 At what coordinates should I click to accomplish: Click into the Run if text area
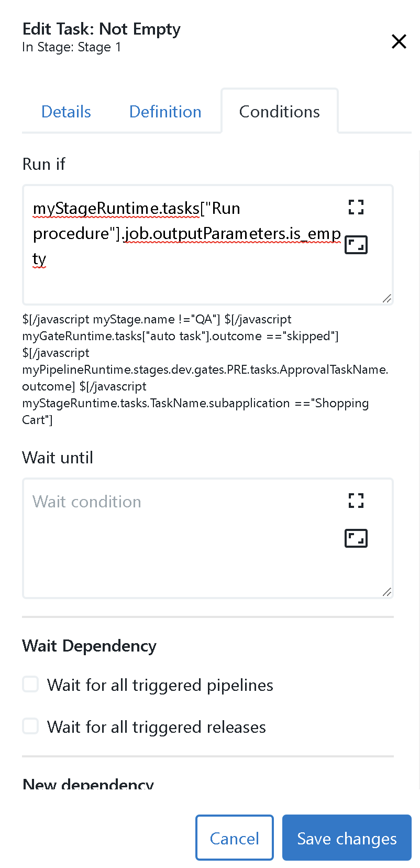click(x=183, y=278)
